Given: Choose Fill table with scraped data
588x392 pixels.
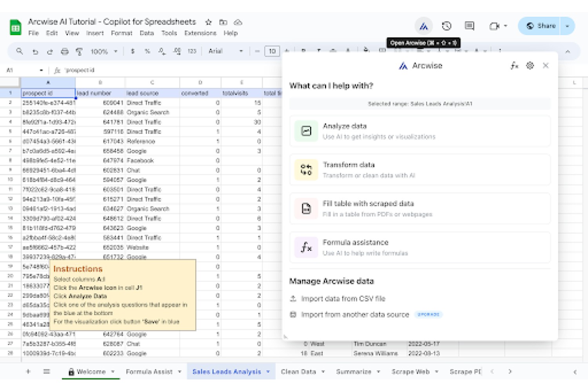Looking at the screenshot, I should pos(420,209).
